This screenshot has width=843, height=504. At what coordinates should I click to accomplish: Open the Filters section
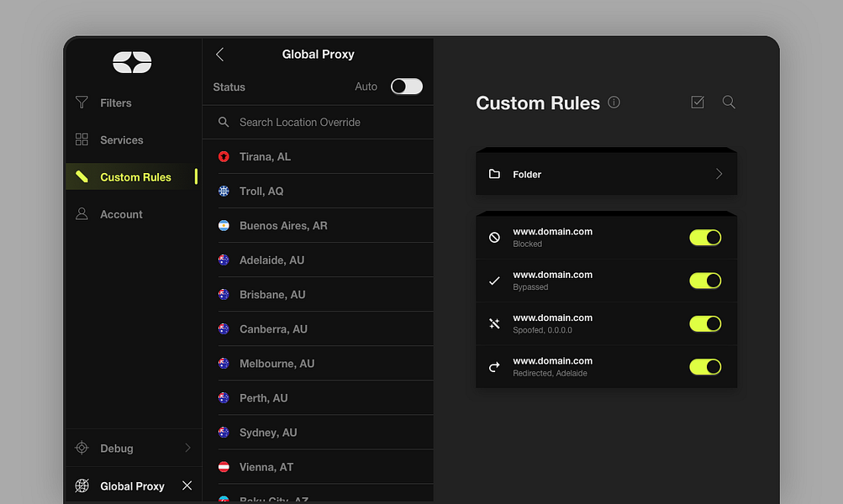click(x=116, y=103)
